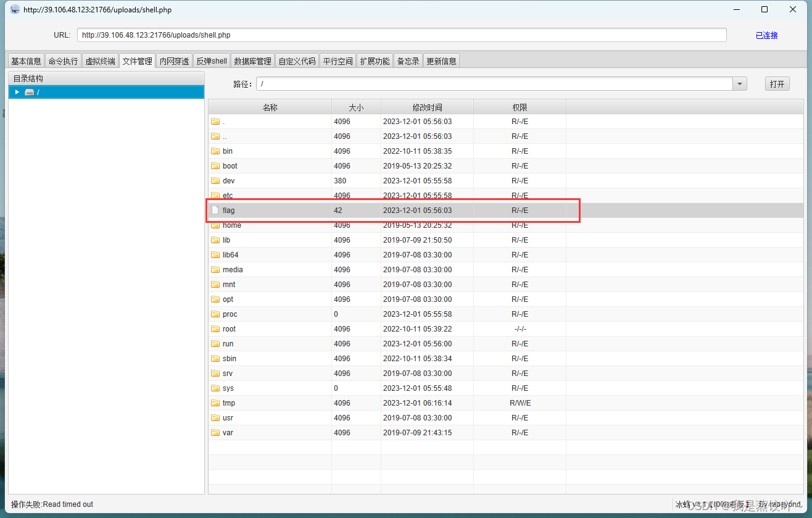Click flag file size value 42
The width and height of the screenshot is (812, 518).
(x=338, y=211)
